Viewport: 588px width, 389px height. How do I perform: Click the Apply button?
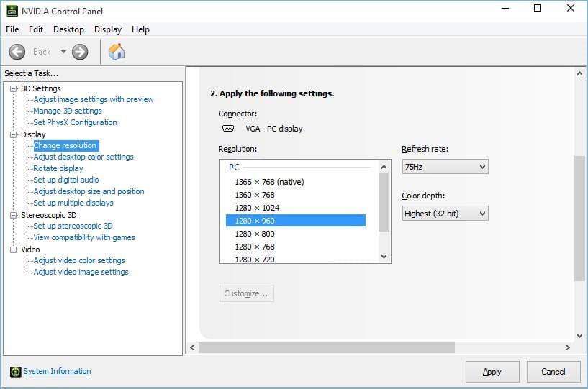tap(492, 372)
